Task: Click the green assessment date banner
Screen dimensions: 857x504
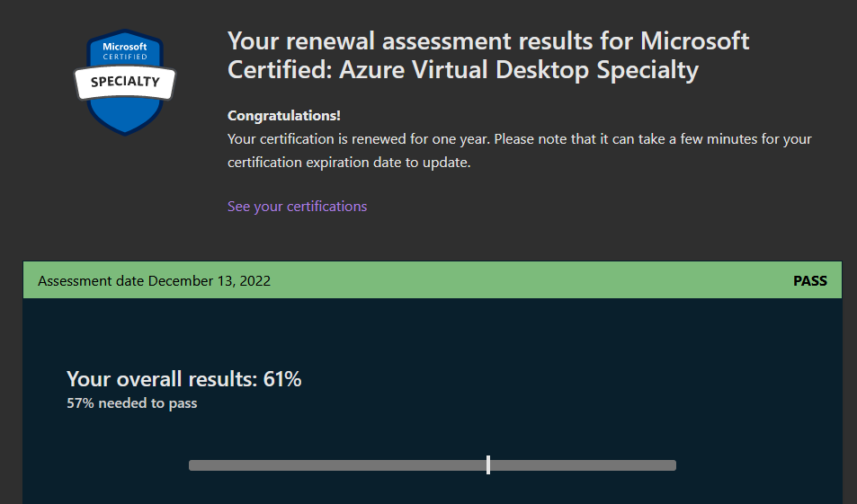Action: 433,280
